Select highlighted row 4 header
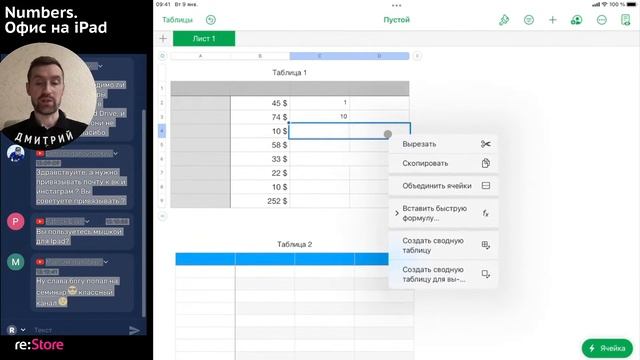640x360 pixels. (x=162, y=131)
